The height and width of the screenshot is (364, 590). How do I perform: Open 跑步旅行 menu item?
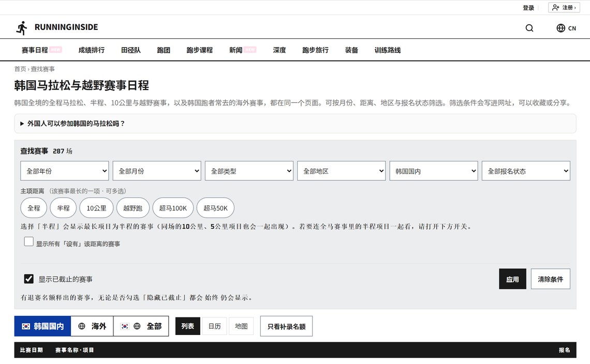pyautogui.click(x=315, y=50)
